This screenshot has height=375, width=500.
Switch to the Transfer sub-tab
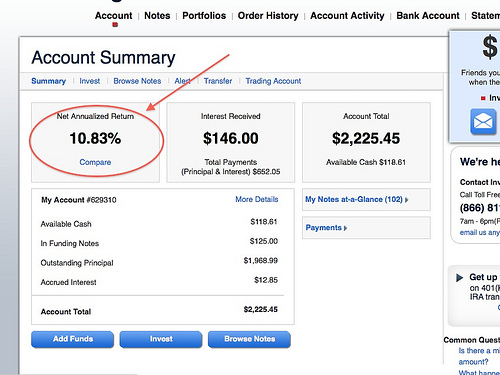pos(218,81)
